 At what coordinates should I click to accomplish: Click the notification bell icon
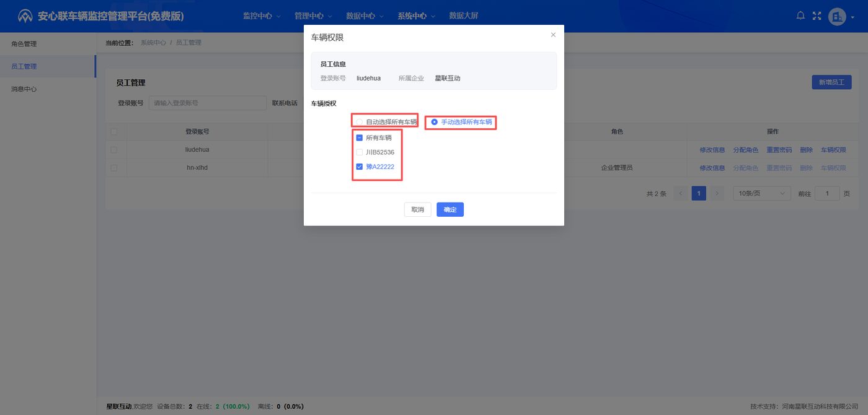800,16
